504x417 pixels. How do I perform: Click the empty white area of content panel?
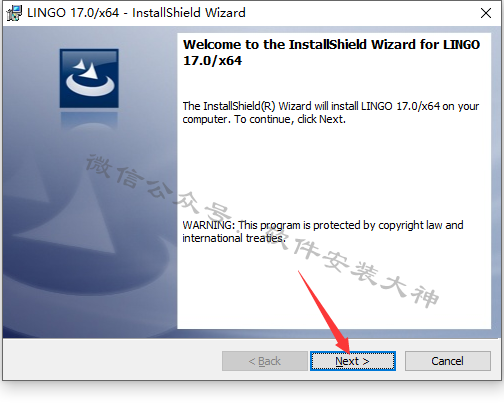tap(333, 167)
